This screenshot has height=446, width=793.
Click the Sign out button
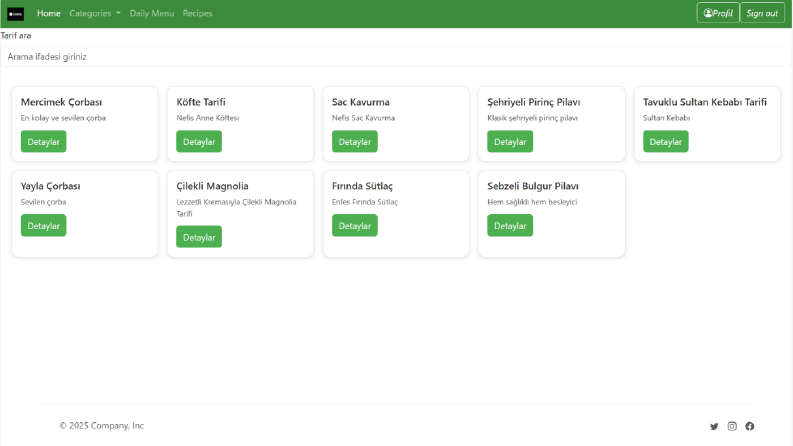click(762, 13)
